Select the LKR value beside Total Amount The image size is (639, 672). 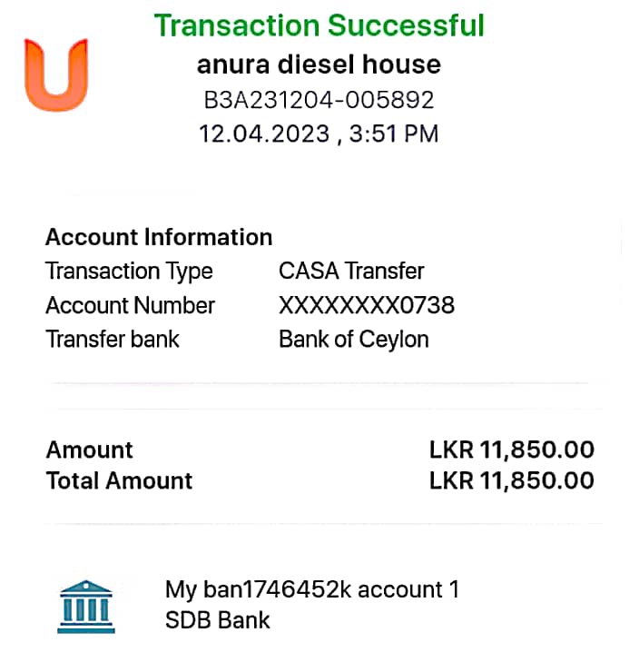pos(511,481)
